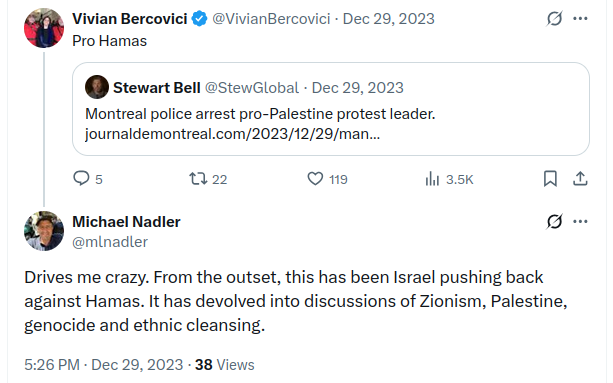
Task: Click the @mlnadler handle
Action: 110,242
